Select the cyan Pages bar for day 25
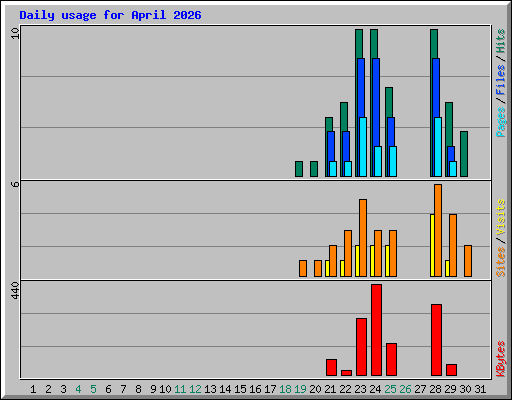 pos(393,161)
